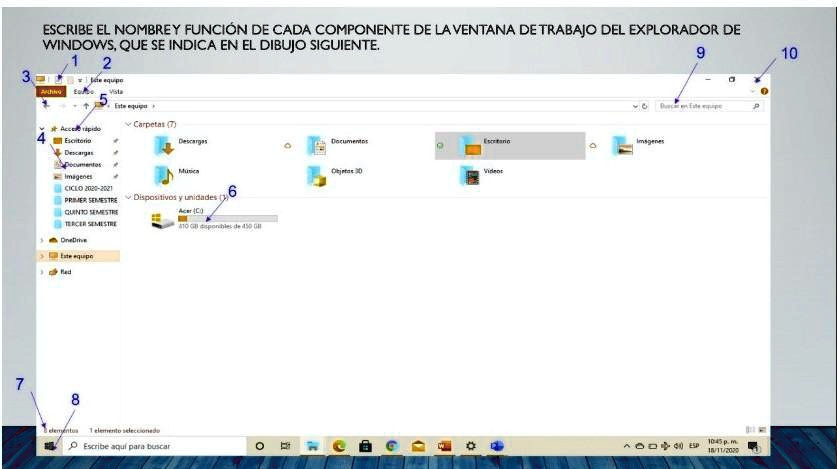Open Help with the question mark icon

pyautogui.click(x=764, y=91)
